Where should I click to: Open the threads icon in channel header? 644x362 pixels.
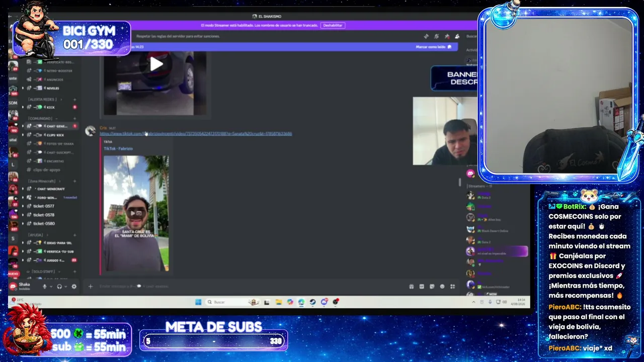(426, 36)
